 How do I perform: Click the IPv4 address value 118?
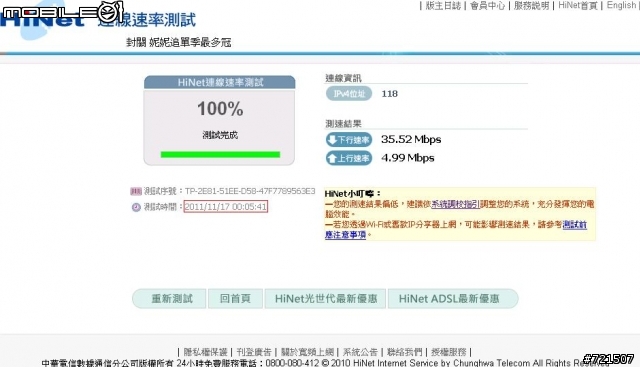389,94
